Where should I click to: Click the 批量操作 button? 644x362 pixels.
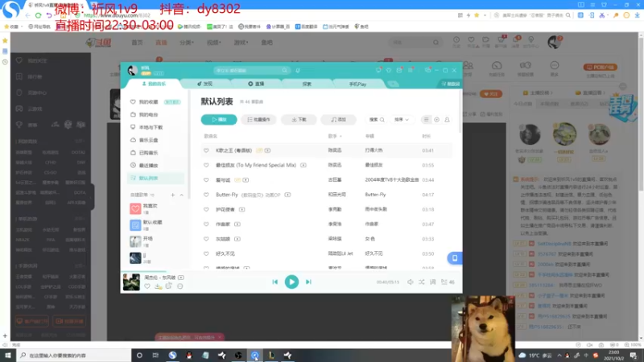(258, 119)
